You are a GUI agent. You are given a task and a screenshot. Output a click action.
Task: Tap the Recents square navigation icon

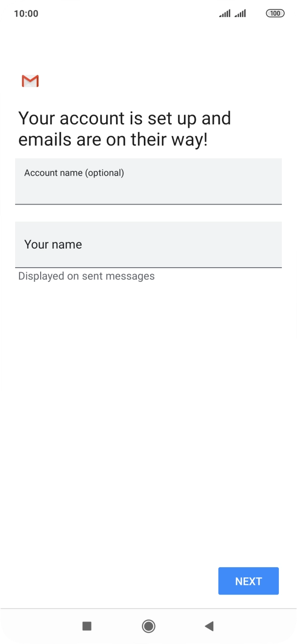pyautogui.click(x=87, y=626)
